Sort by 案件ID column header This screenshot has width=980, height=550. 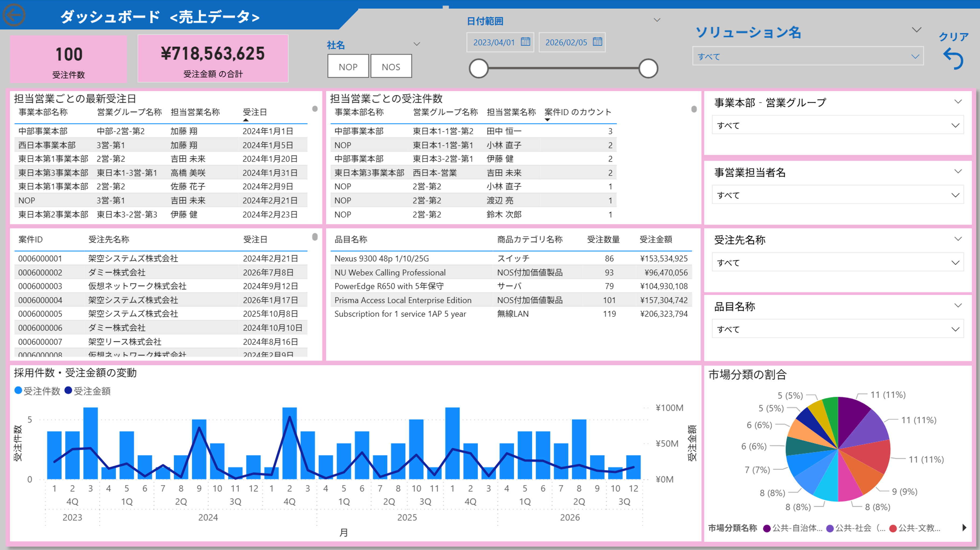30,239
